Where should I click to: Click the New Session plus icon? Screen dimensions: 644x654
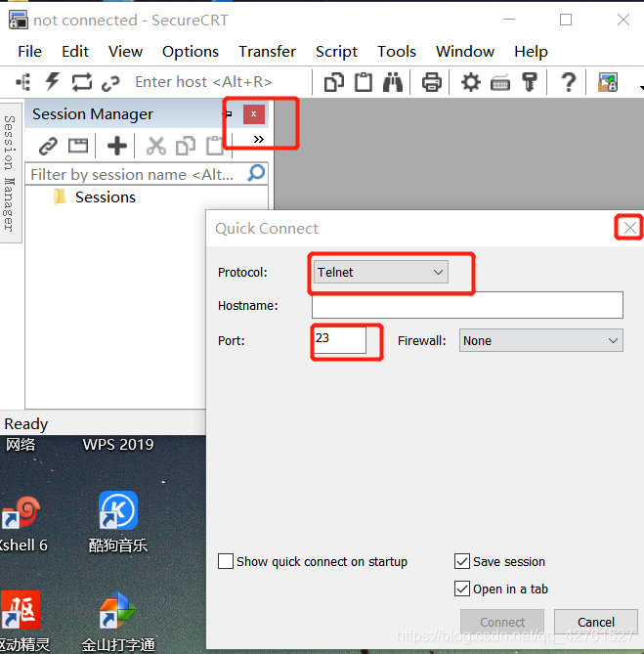click(117, 146)
